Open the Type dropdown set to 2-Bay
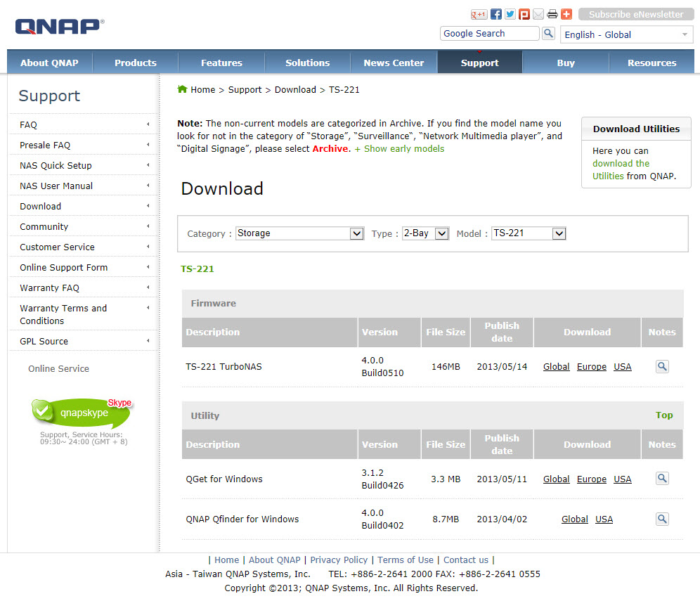The image size is (700, 601). (425, 233)
